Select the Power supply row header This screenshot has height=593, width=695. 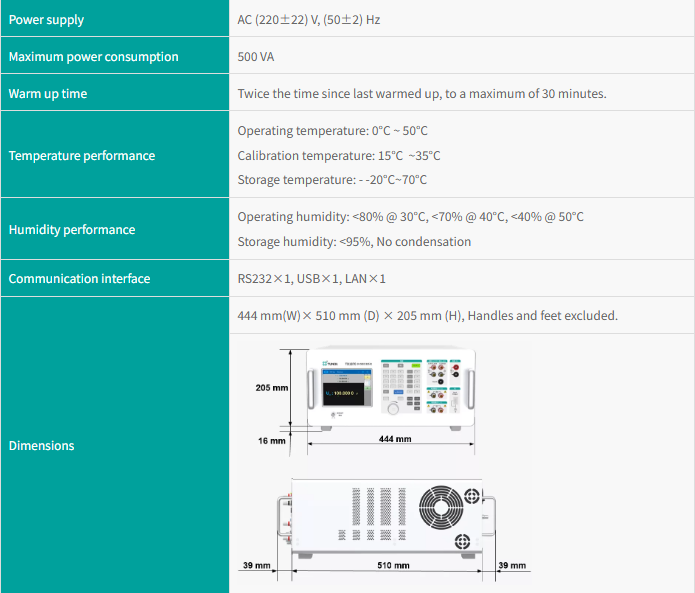[x=114, y=19]
